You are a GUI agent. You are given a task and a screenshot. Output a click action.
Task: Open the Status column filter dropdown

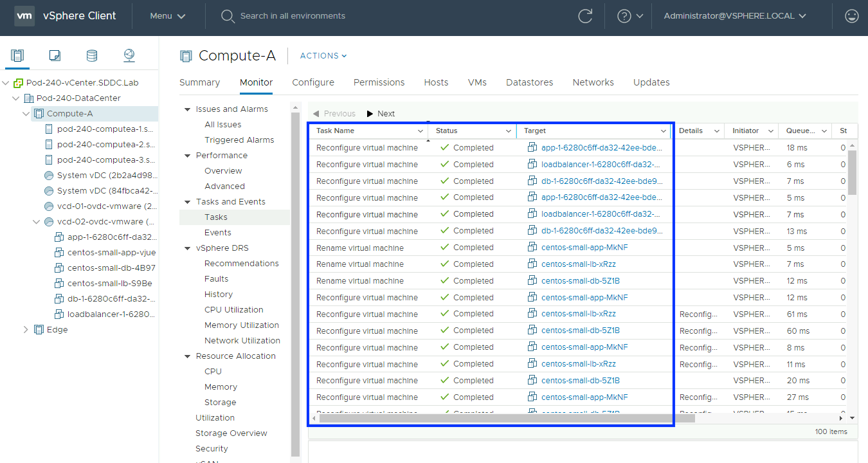pyautogui.click(x=508, y=131)
